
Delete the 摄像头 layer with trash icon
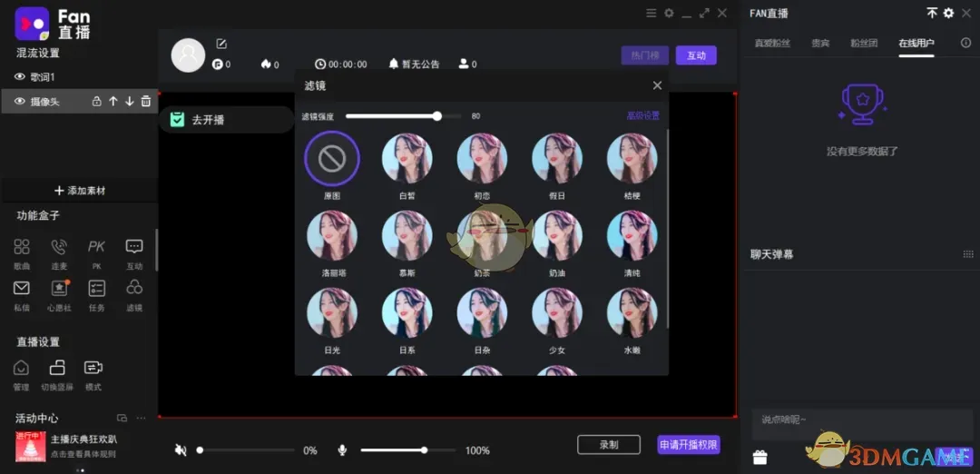click(145, 102)
